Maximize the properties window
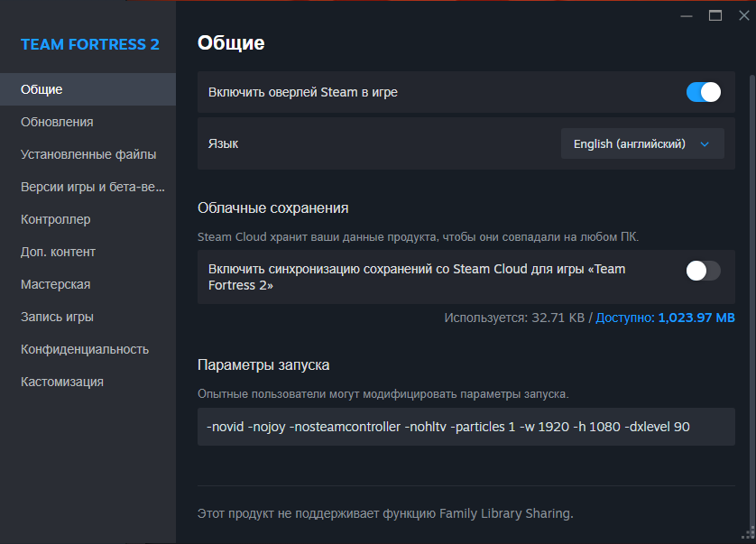Viewport: 756px width, 544px height. point(715,16)
